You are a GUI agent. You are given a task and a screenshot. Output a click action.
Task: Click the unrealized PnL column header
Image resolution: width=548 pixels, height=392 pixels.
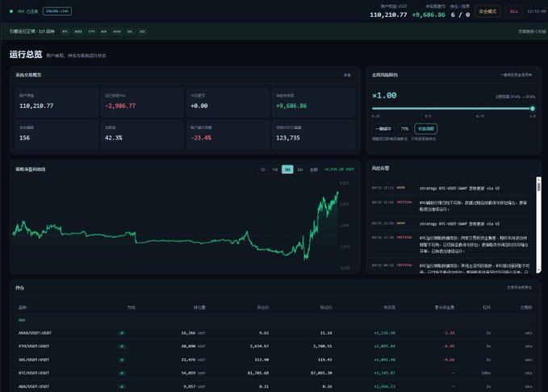[x=389, y=307]
